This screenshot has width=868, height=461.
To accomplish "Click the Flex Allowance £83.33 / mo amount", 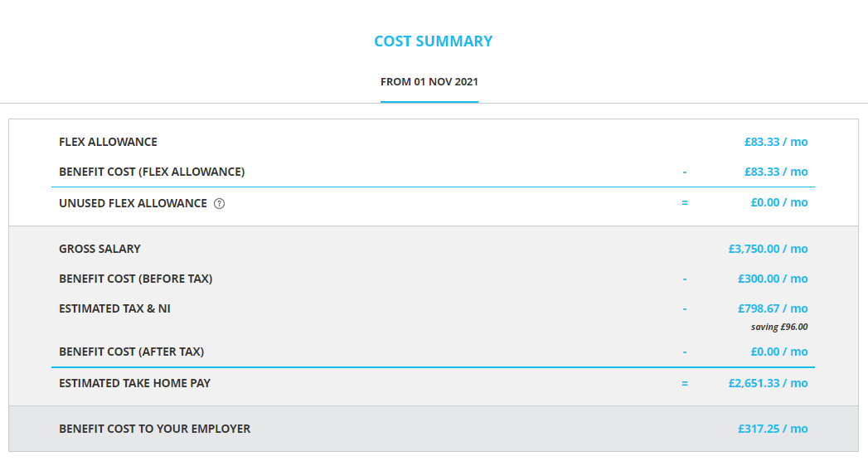I will point(775,142).
